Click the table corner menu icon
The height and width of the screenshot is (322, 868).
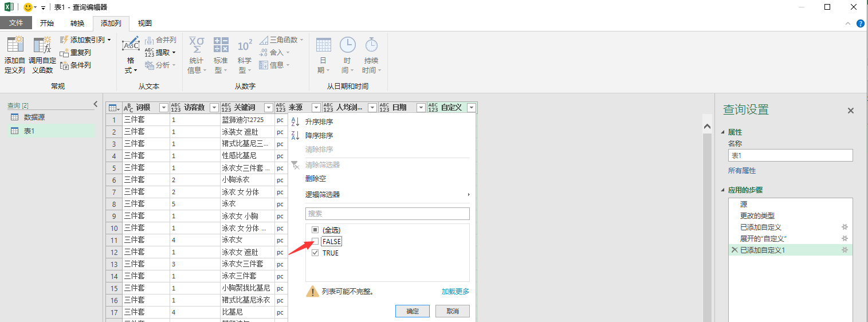coord(113,108)
